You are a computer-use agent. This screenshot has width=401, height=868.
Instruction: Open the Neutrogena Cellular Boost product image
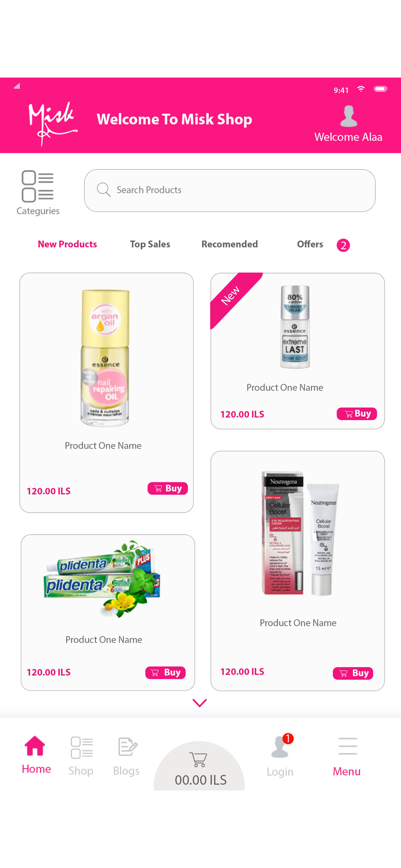coord(299,533)
